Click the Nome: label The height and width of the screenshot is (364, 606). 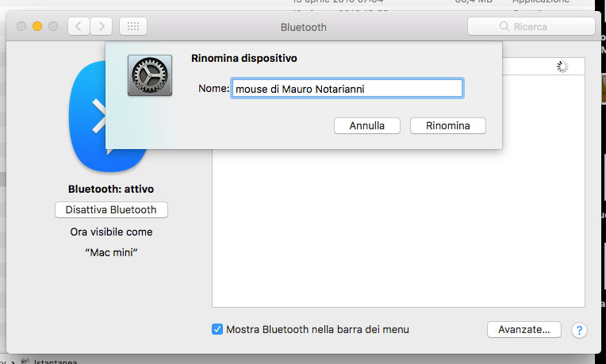pyautogui.click(x=213, y=89)
